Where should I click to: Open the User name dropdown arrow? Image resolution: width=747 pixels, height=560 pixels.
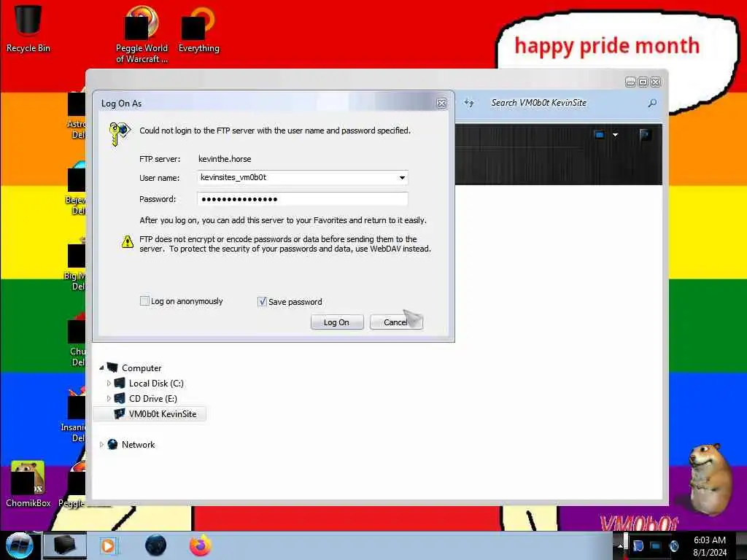pyautogui.click(x=402, y=178)
